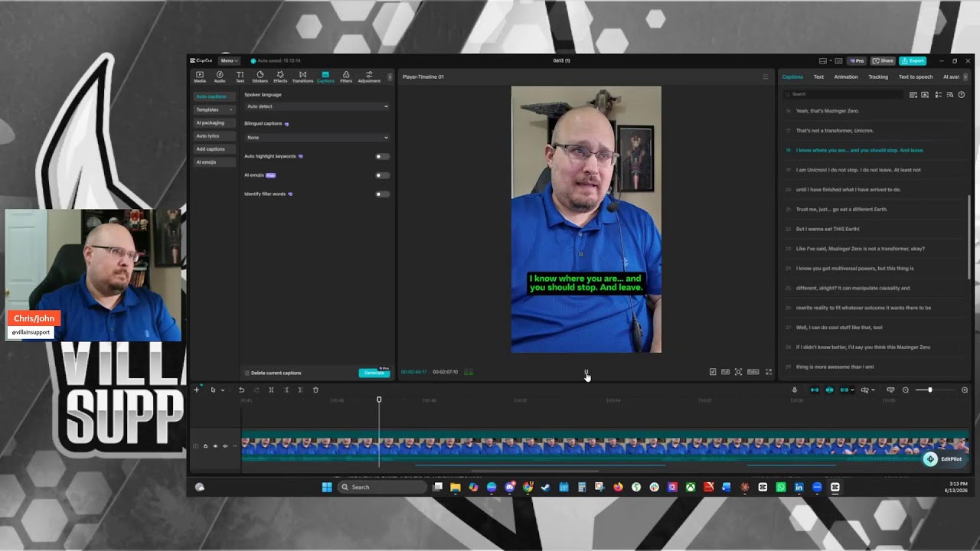Toggle track visibility eye icon
The image size is (980, 551).
tap(215, 446)
